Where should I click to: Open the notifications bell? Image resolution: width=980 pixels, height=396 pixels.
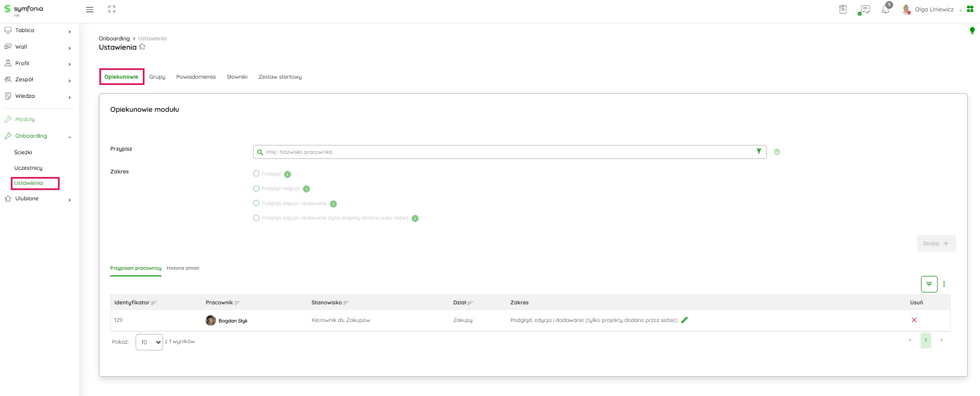click(x=885, y=9)
